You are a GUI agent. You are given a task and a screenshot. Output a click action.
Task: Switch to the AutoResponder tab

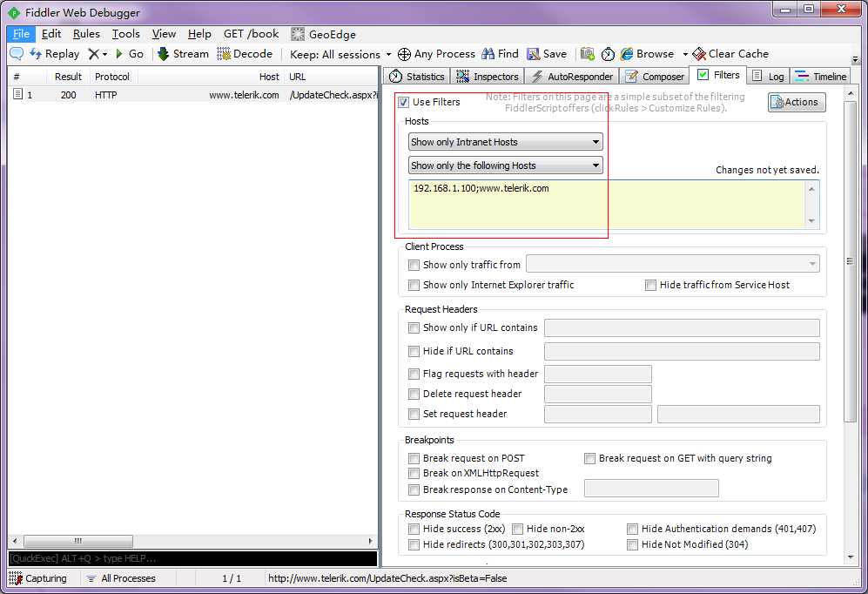coord(572,77)
